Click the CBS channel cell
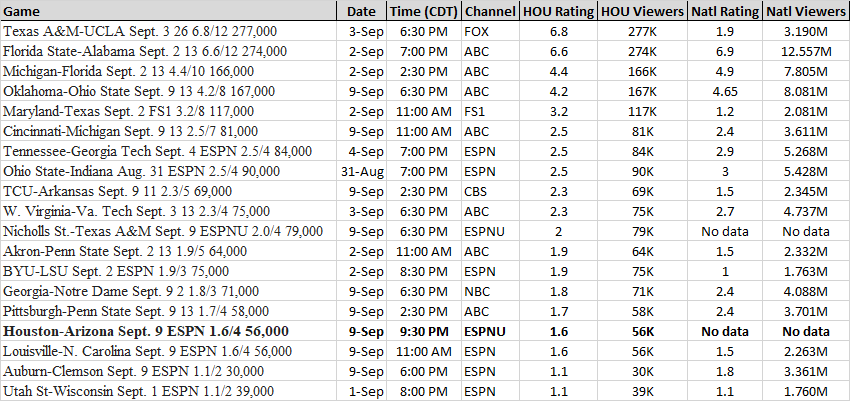Viewport: 850px width, 401px height. coord(490,191)
